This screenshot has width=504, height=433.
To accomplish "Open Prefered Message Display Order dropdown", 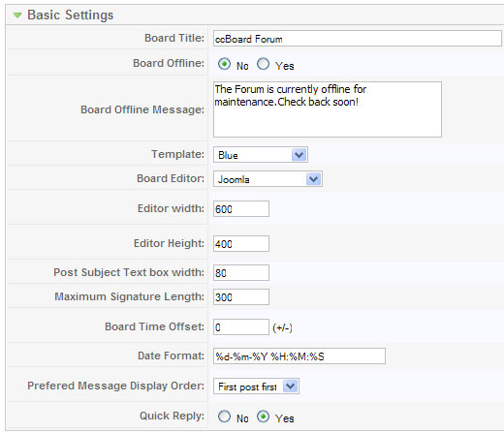I will [x=256, y=387].
